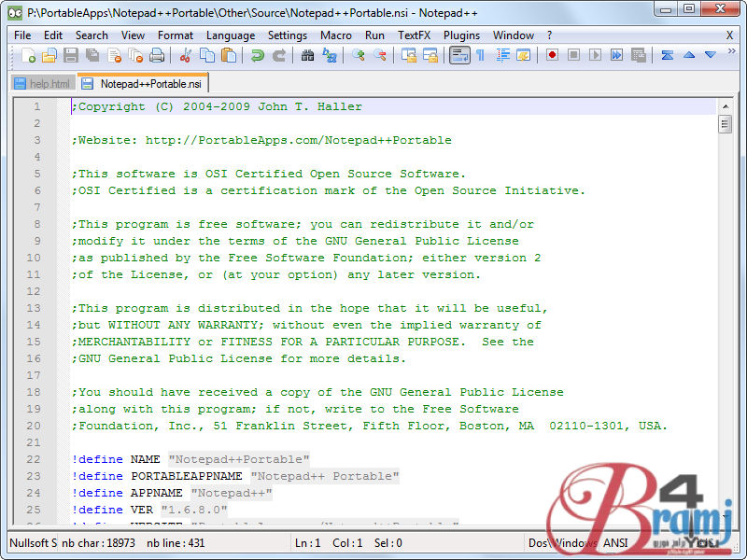Click the Undo arrow icon
The image size is (747, 560).
[x=255, y=56]
